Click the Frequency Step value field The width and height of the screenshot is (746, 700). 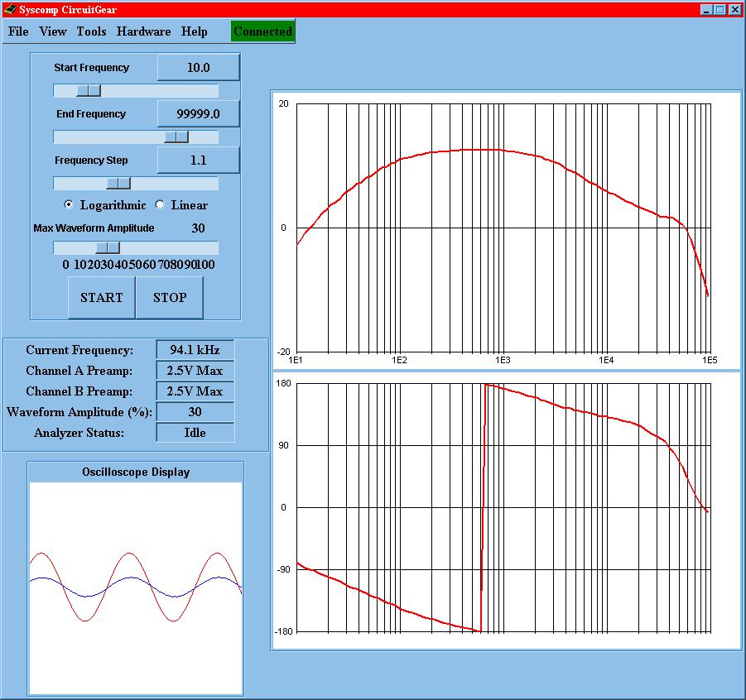[199, 161]
